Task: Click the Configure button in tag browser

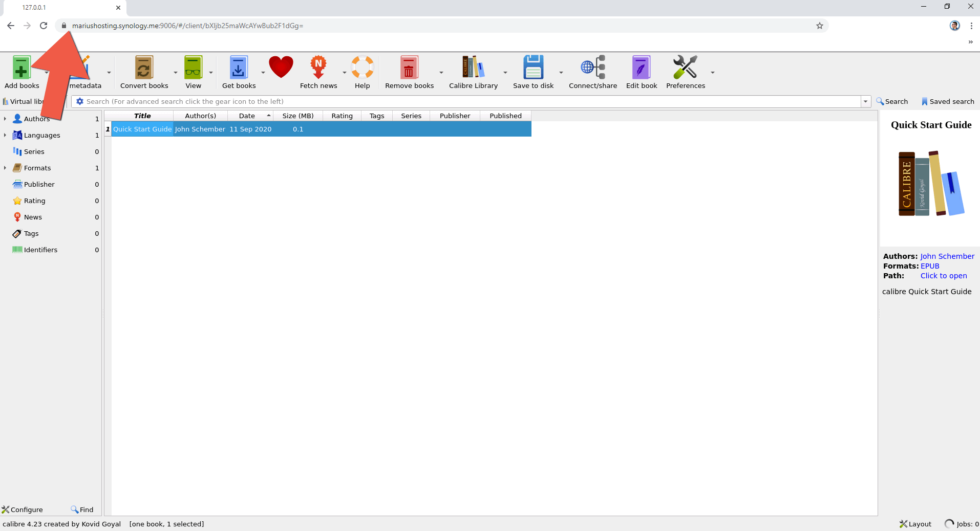Action: [23, 510]
